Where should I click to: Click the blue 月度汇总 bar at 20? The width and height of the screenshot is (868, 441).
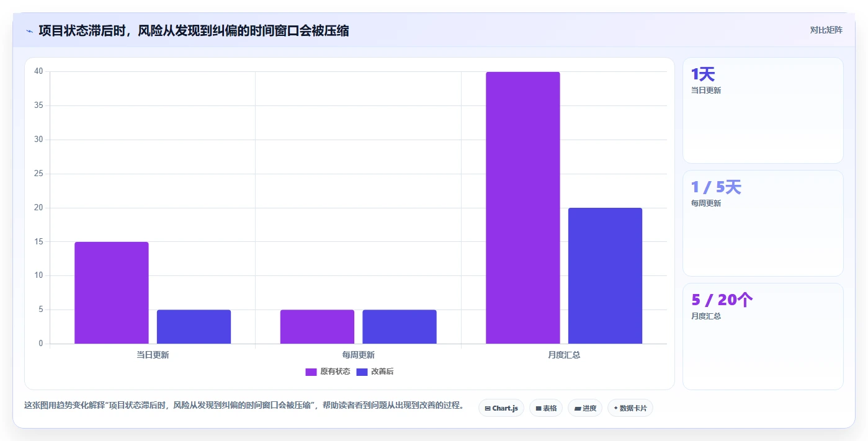pyautogui.click(x=605, y=276)
